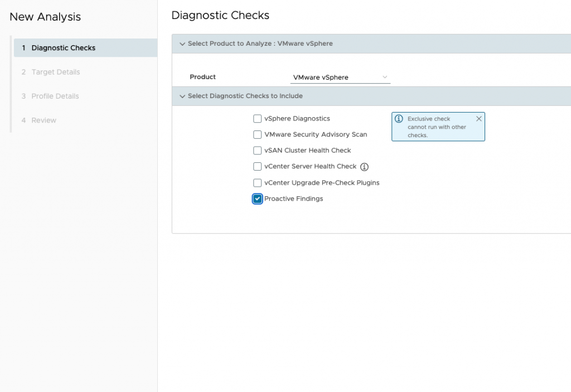Click the Product field label

click(202, 77)
